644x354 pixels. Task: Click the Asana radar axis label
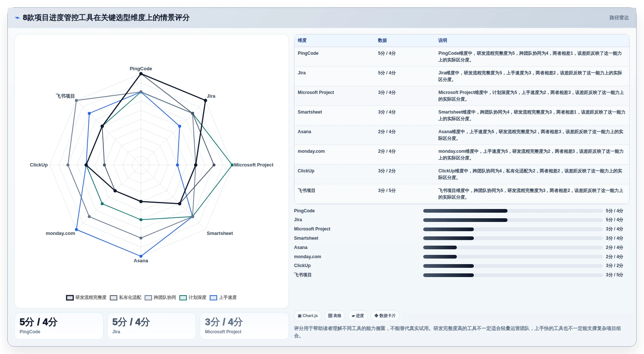pos(141,261)
